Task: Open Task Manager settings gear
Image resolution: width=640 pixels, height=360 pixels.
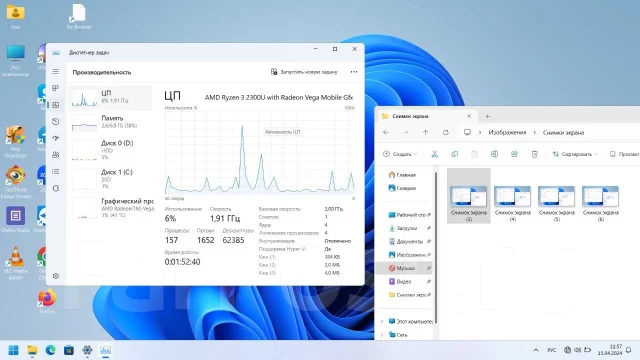Action: pos(56,276)
